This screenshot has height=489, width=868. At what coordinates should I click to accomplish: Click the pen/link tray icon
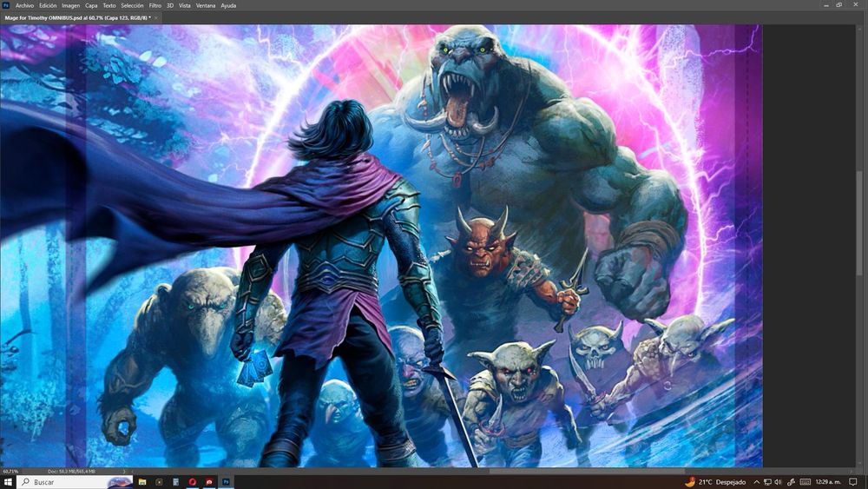point(791,482)
